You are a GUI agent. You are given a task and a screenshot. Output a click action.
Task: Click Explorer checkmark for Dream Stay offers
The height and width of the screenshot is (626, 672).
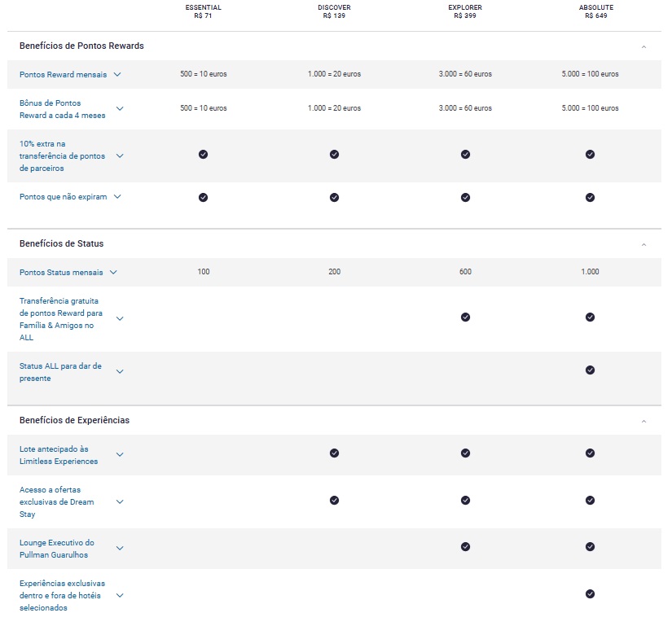465,500
